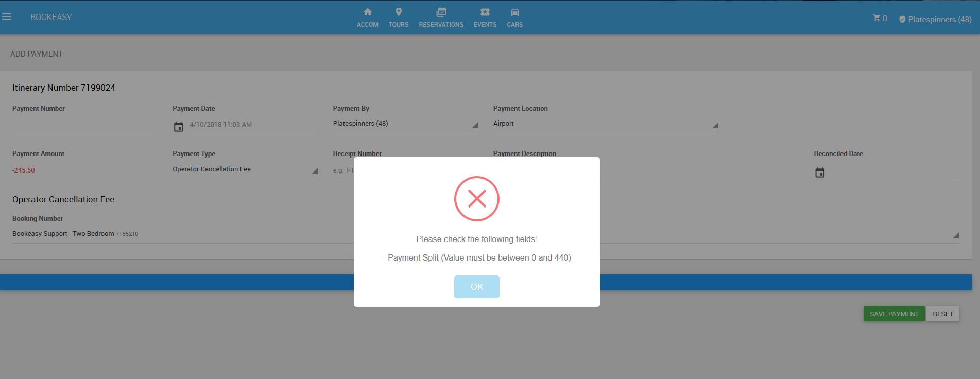Screen dimensions: 980x379
Task: Click OK in the error dialog
Action: 476,287
